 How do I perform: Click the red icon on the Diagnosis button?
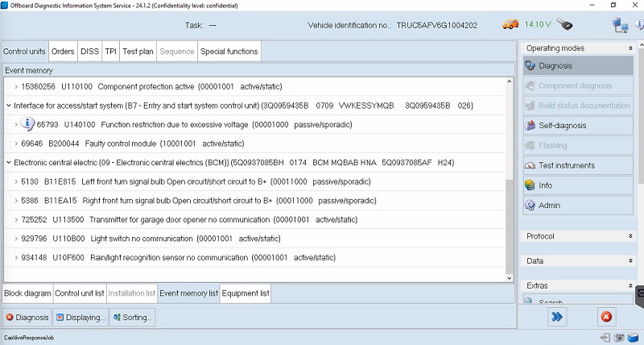10,317
